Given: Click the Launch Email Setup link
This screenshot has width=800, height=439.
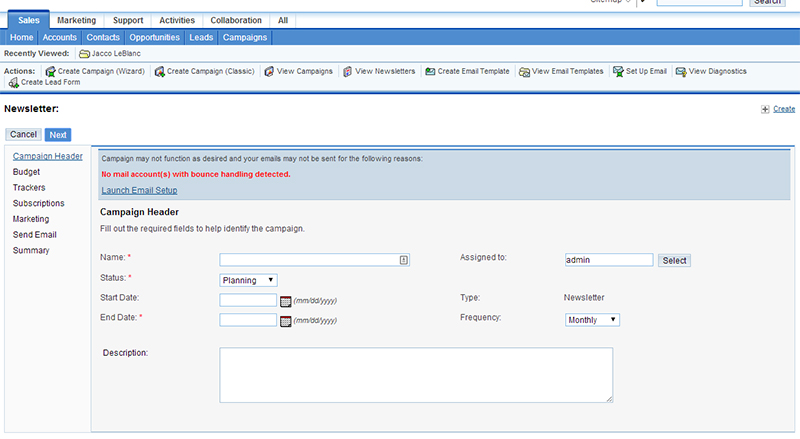Looking at the screenshot, I should click(139, 190).
